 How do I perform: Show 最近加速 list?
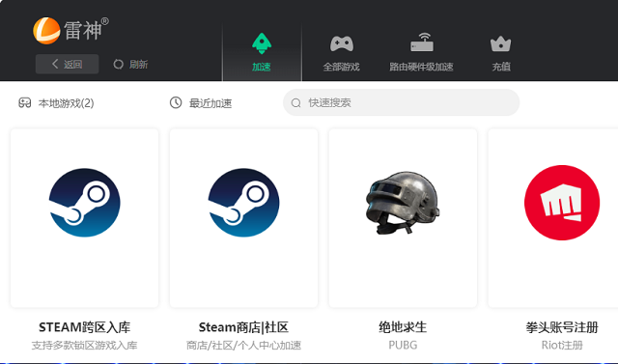(201, 102)
